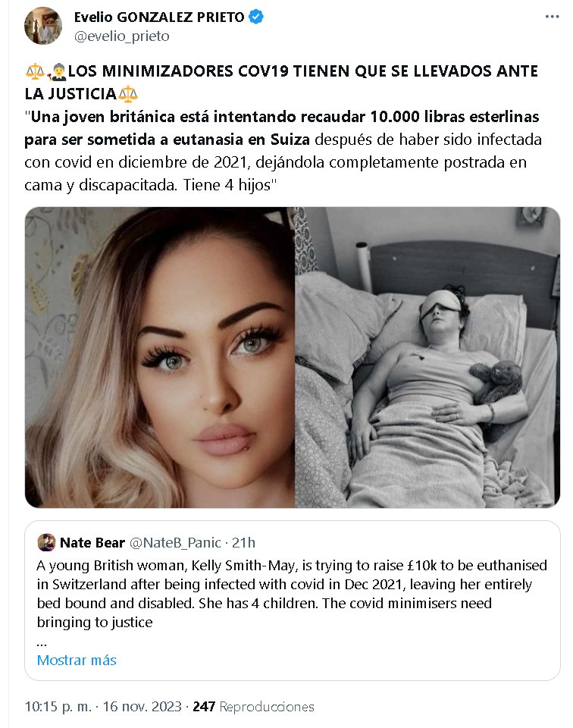Open the three-dot more options menu
The image size is (573, 728).
pos(552,17)
